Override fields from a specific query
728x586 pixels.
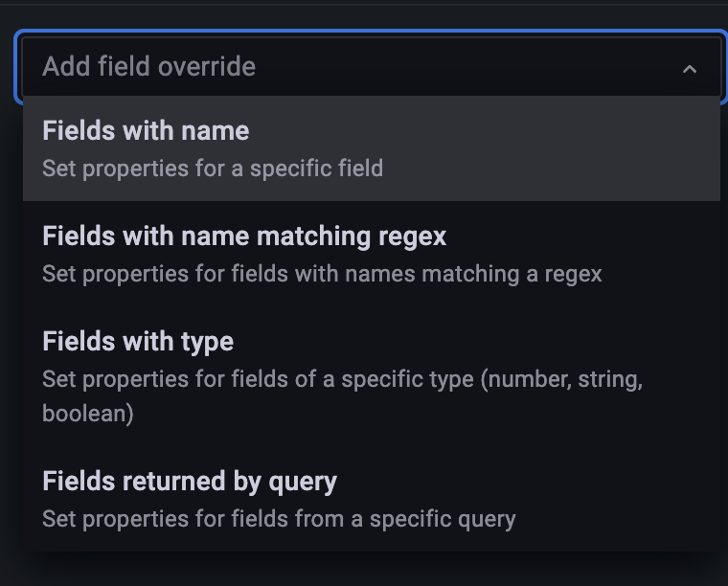click(371, 499)
